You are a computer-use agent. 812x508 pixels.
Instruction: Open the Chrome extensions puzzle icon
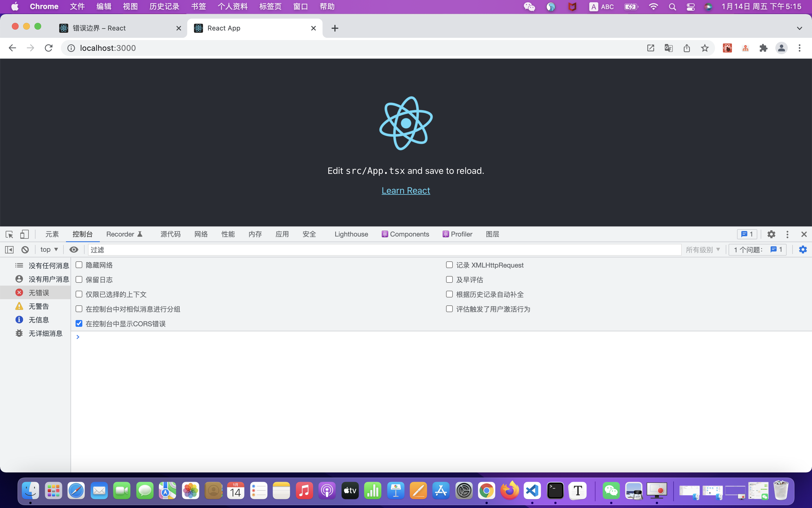tap(764, 48)
